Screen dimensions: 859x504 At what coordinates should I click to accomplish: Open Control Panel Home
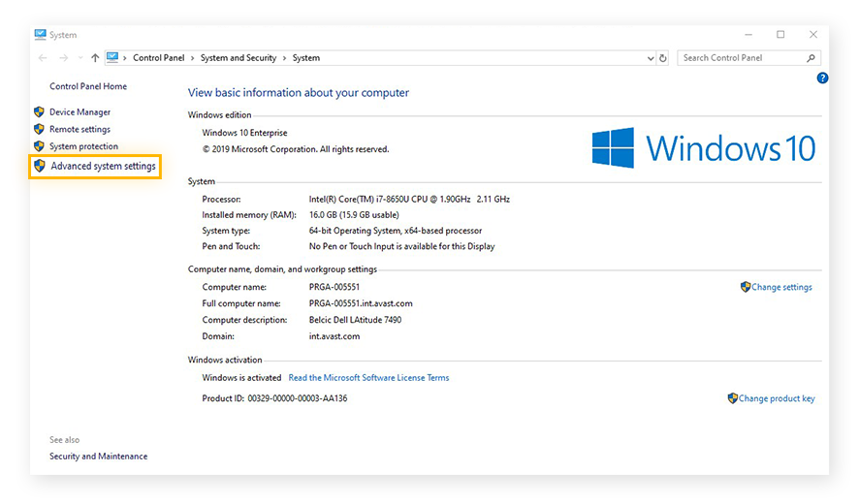(88, 86)
